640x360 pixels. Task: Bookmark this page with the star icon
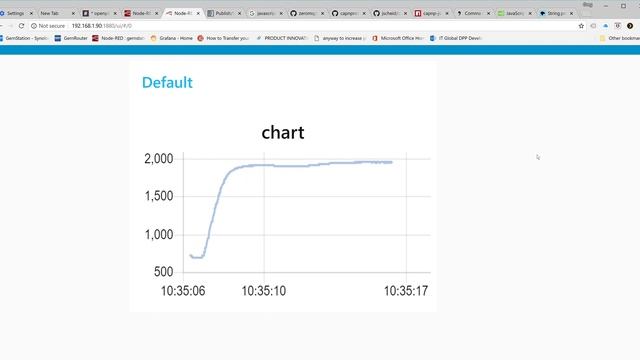[x=581, y=26]
